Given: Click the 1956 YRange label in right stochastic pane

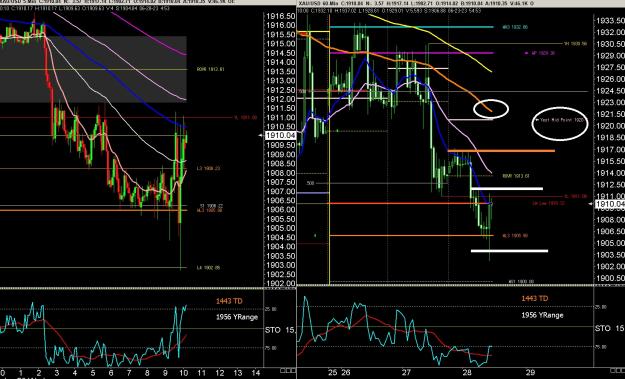Looking at the screenshot, I should (x=542, y=315).
